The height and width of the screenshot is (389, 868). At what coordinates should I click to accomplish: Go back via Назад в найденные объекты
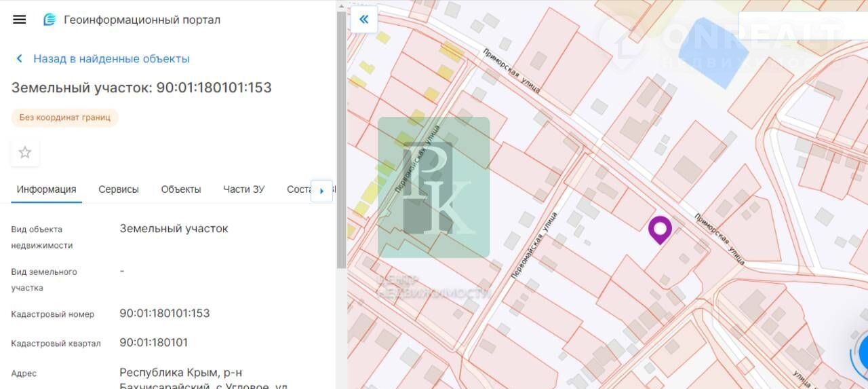click(x=111, y=59)
